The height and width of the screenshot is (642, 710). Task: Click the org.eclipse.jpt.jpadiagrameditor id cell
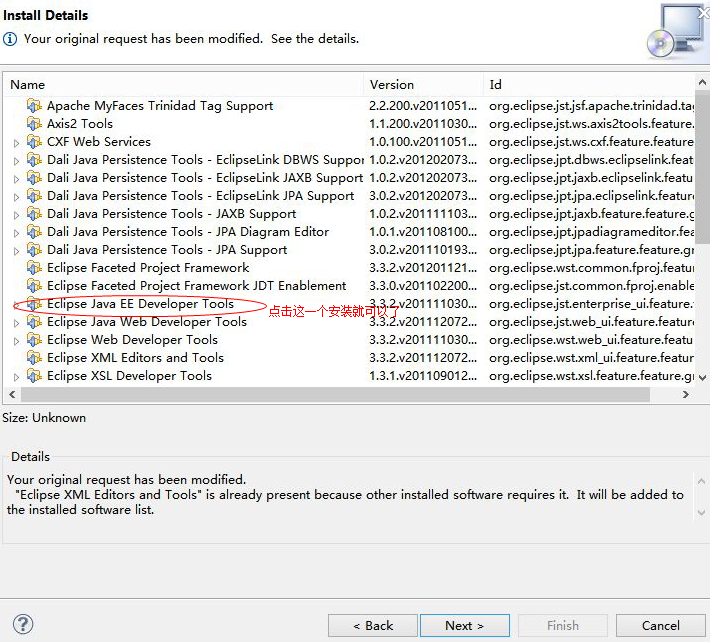591,232
